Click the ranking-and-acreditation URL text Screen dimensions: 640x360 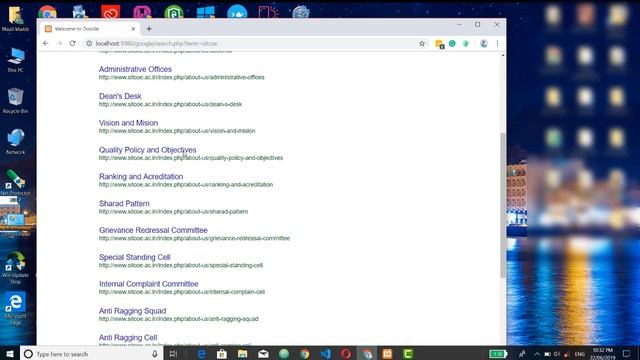186,184
